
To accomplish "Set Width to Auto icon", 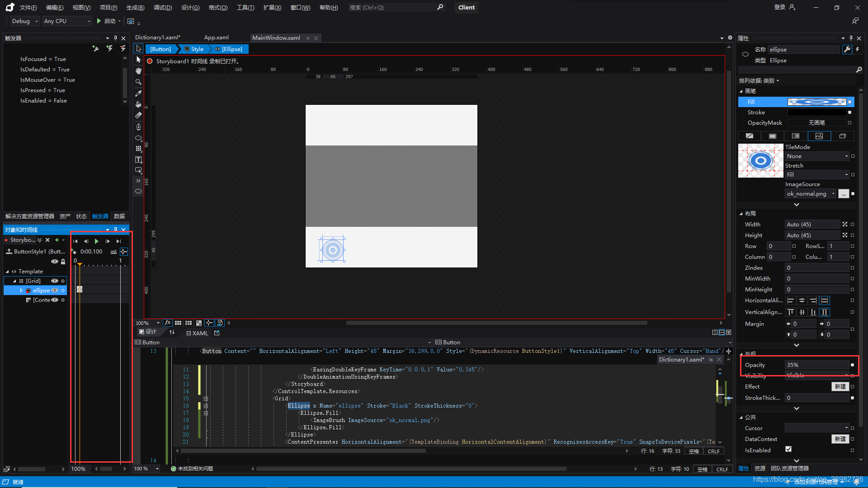I will [x=844, y=224].
